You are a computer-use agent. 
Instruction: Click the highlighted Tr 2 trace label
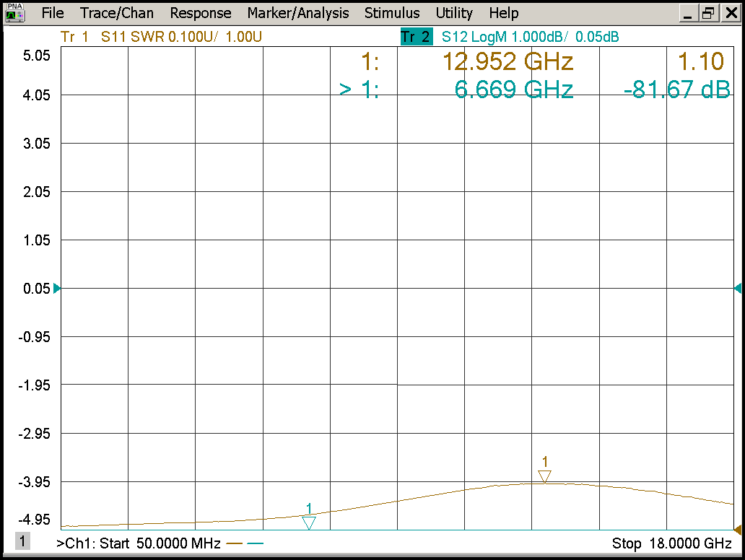tap(415, 37)
